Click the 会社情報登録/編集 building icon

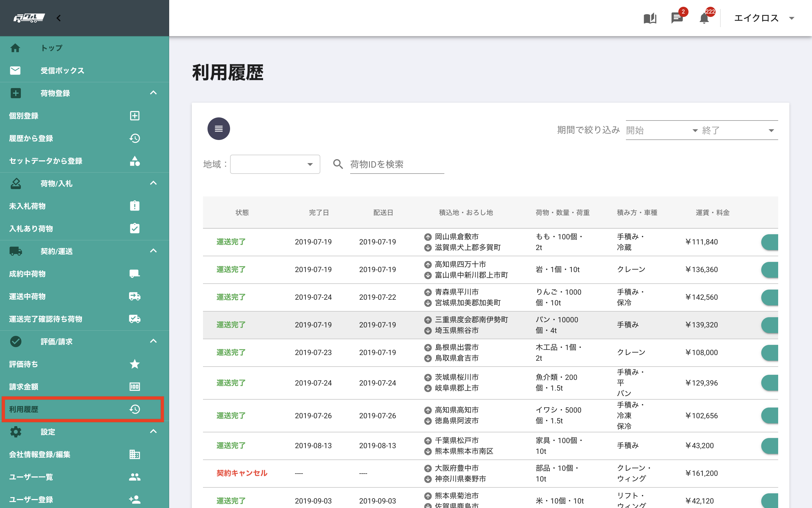point(134,454)
